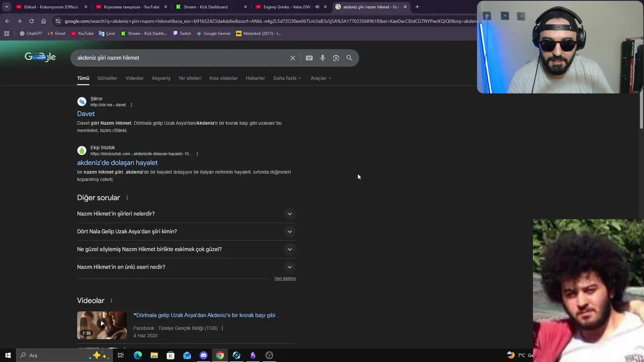Switch to the Yer siteleri tab

190,78
